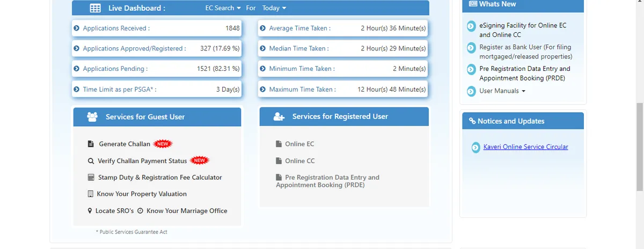Image resolution: width=644 pixels, height=249 pixels.
Task: Click the Applications Pending statistic row
Action: tap(157, 69)
